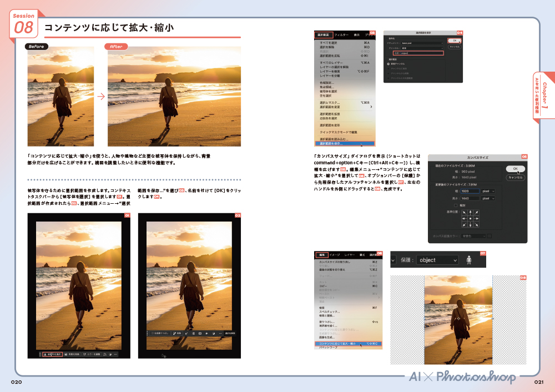This screenshot has height=392, width=555.
Task: Click the crop/transform icon in first contextual taskbar
Action: pyautogui.click(x=104, y=354)
